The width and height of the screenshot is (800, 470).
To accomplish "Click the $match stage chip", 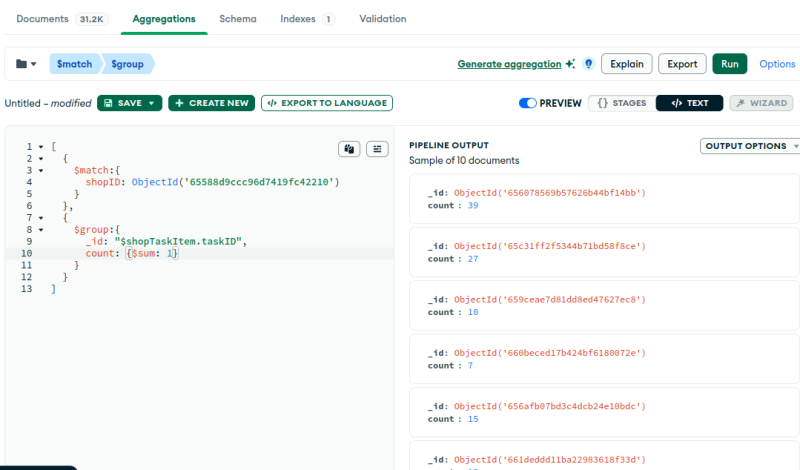I will point(74,64).
